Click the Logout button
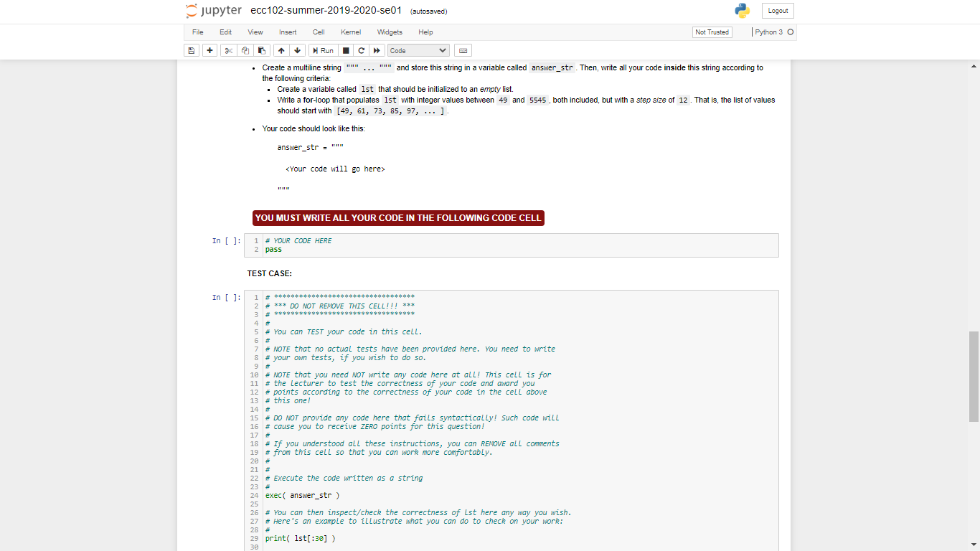 coord(777,10)
